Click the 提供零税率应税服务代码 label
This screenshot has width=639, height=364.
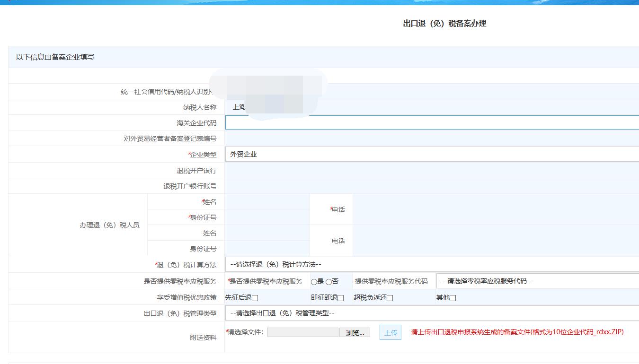[391, 281]
